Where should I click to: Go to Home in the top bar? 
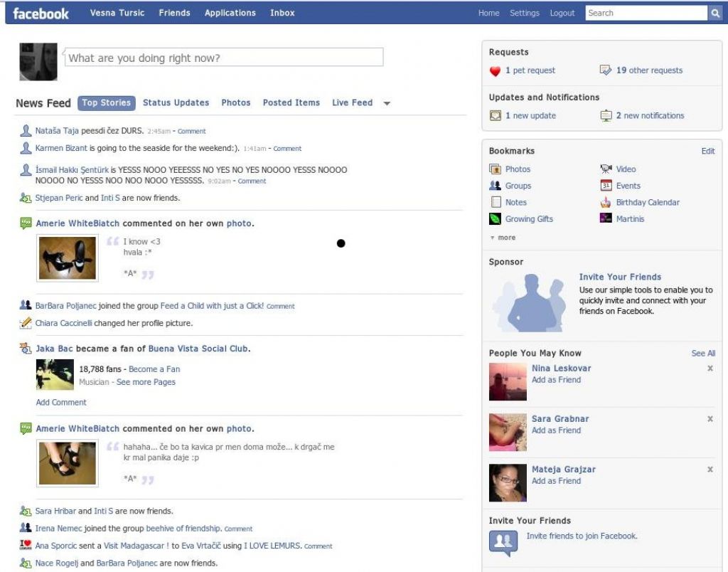click(x=489, y=13)
